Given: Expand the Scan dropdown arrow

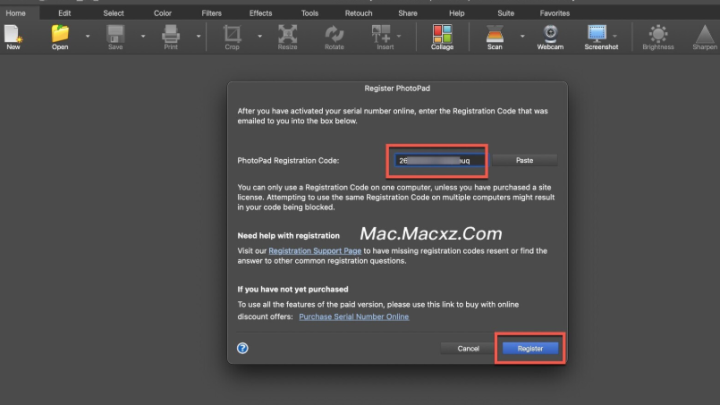Looking at the screenshot, I should 522,36.
